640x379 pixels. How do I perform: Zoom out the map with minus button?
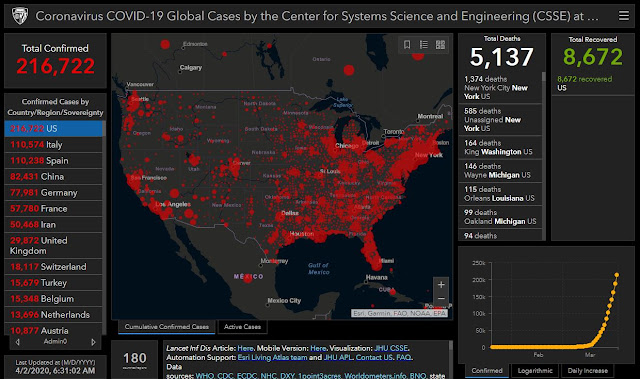(441, 298)
